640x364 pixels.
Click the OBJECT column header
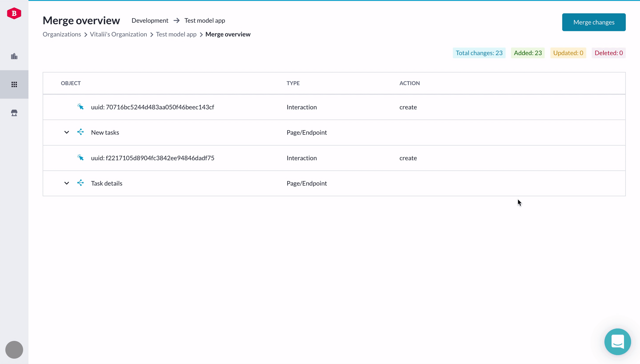pos(71,83)
